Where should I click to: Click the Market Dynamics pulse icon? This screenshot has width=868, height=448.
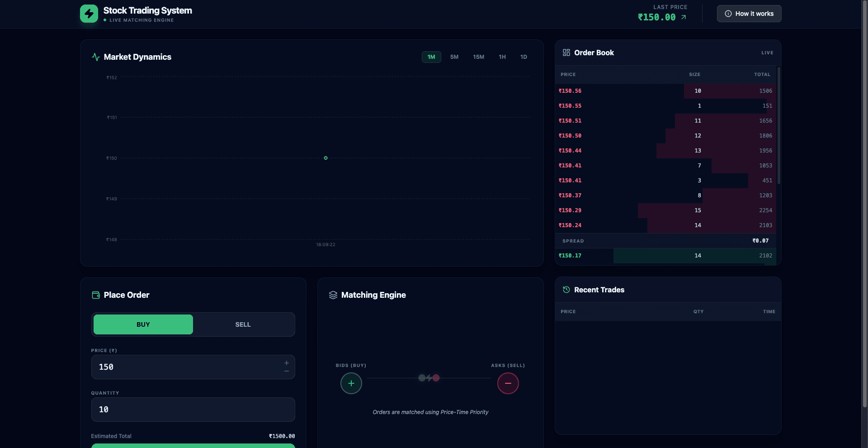click(96, 57)
